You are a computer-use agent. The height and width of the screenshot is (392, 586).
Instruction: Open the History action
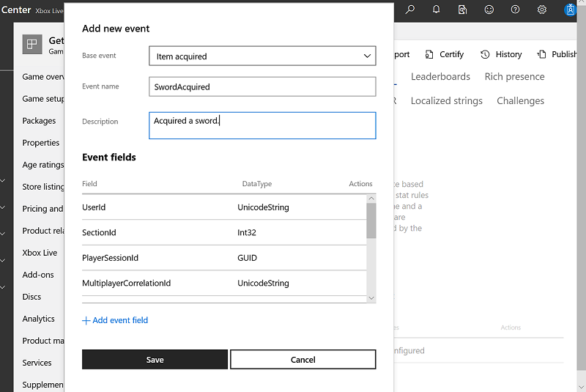(x=501, y=54)
